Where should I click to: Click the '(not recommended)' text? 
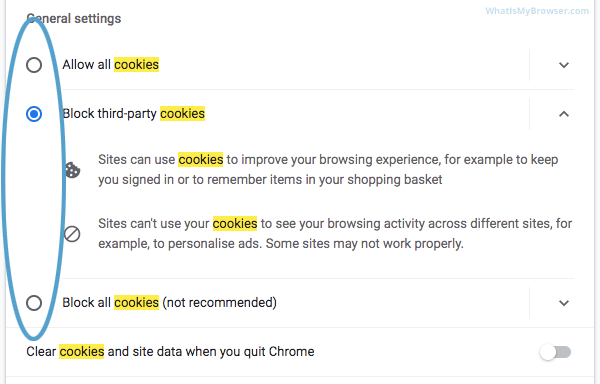pos(220,303)
